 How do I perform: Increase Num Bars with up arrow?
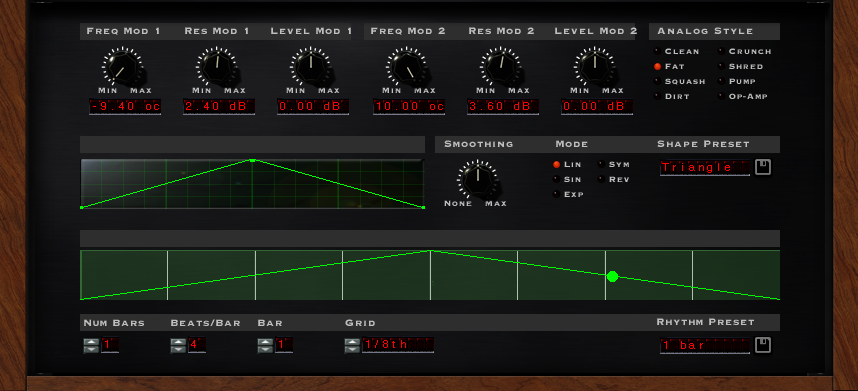(91, 342)
